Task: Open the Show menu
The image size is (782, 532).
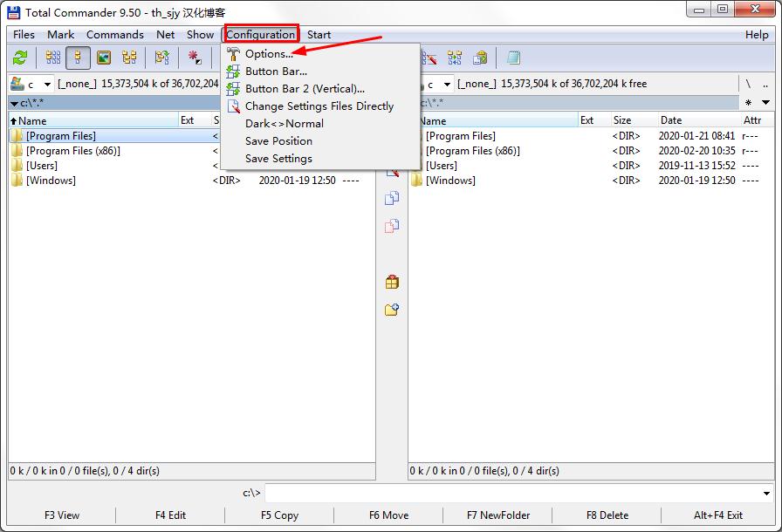Action: pos(201,34)
